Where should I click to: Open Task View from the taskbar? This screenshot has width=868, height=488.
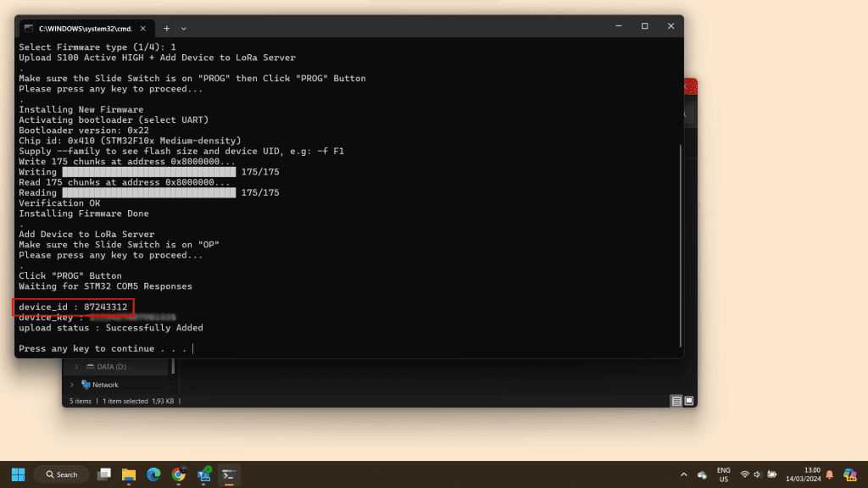pos(104,474)
